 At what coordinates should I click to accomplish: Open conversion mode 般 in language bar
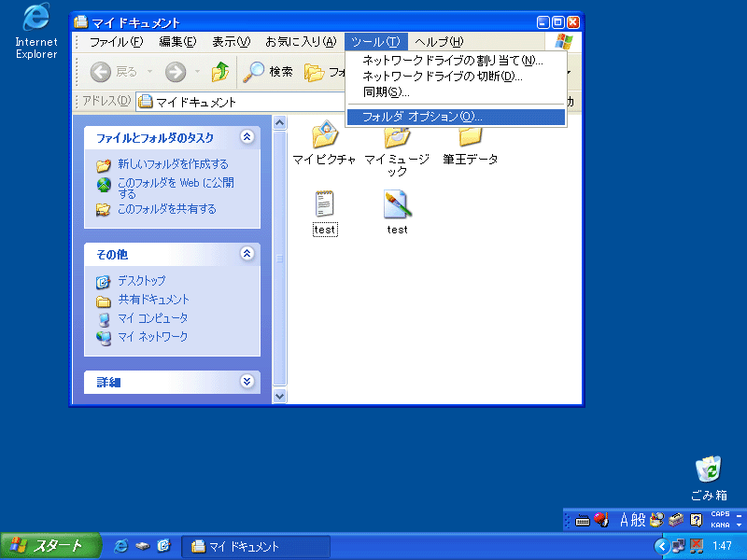pos(638,520)
